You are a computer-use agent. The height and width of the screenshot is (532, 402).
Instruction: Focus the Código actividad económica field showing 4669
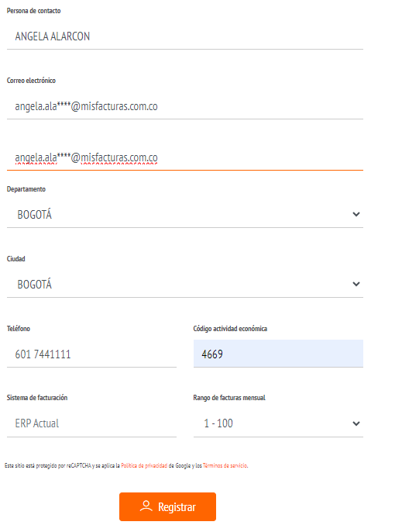point(278,354)
